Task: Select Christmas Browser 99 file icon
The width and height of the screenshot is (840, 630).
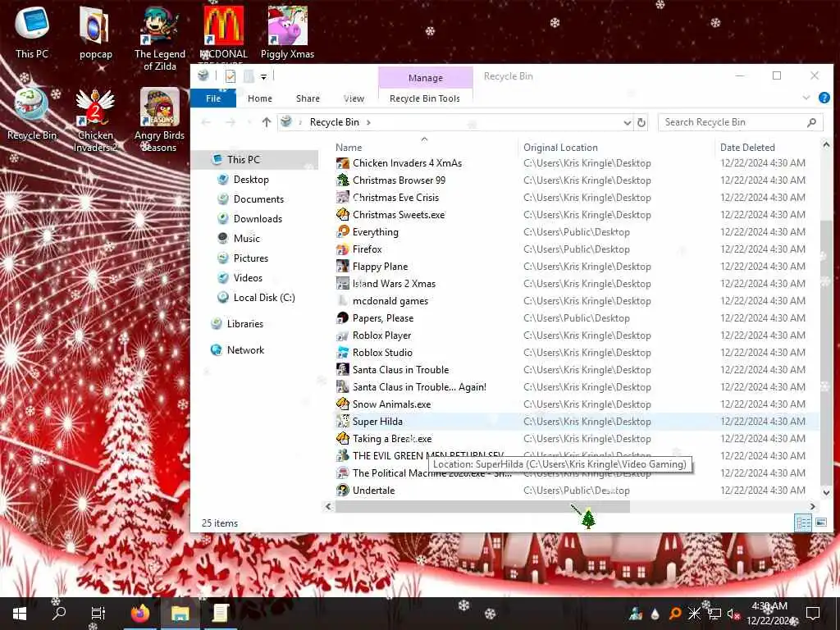Action: click(343, 180)
